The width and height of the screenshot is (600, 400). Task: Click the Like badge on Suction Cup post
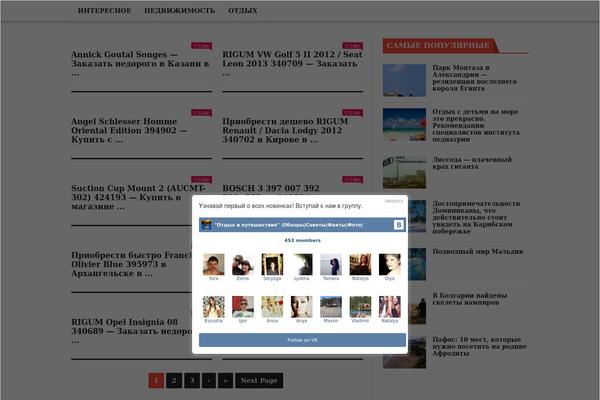point(201,180)
